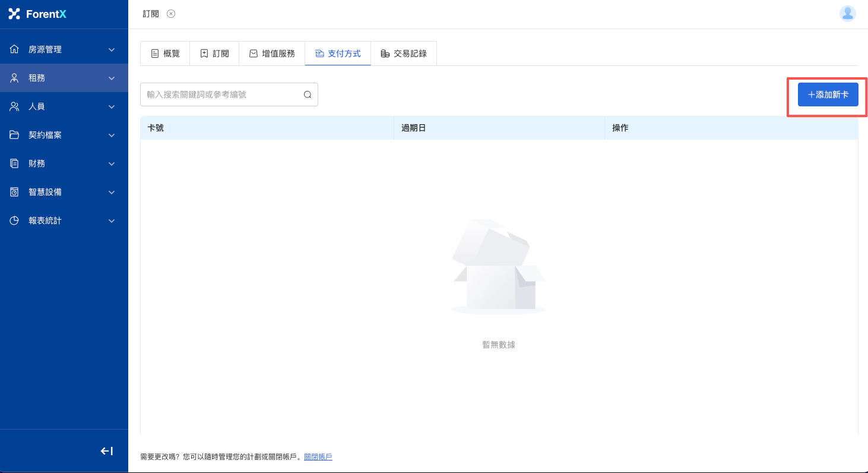Click the 添加新卡 button
Viewport: 868px width, 473px height.
828,94
